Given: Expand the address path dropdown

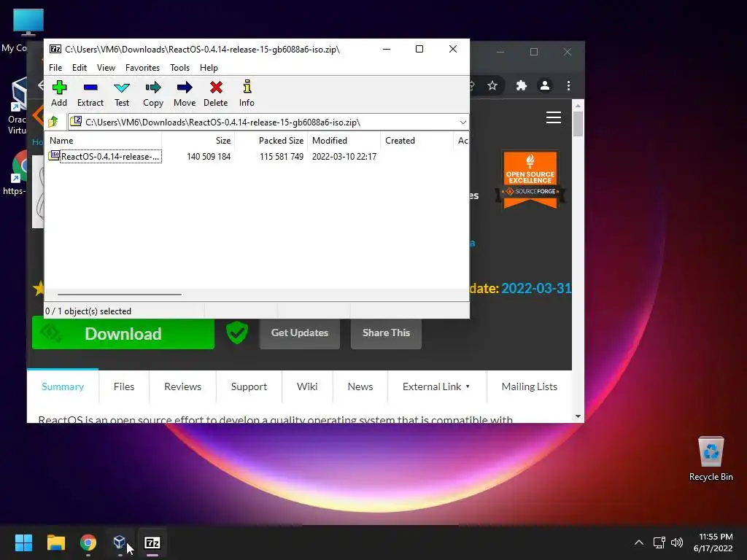Looking at the screenshot, I should [x=462, y=122].
